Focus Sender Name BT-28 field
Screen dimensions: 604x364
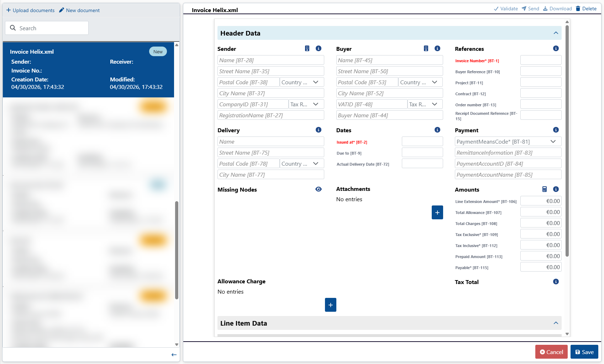pyautogui.click(x=271, y=60)
